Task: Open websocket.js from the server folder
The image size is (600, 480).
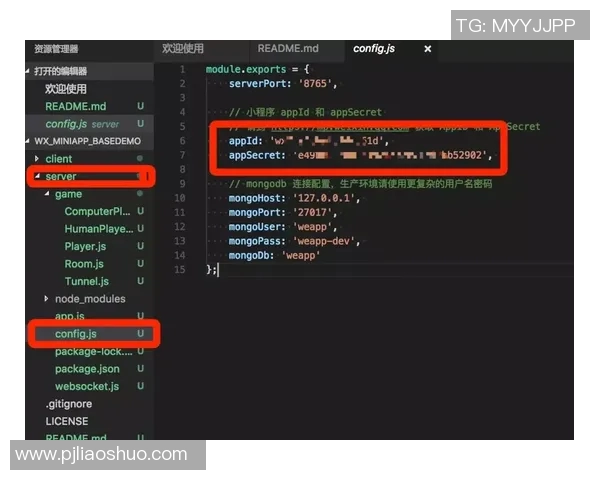Action: pyautogui.click(x=86, y=386)
